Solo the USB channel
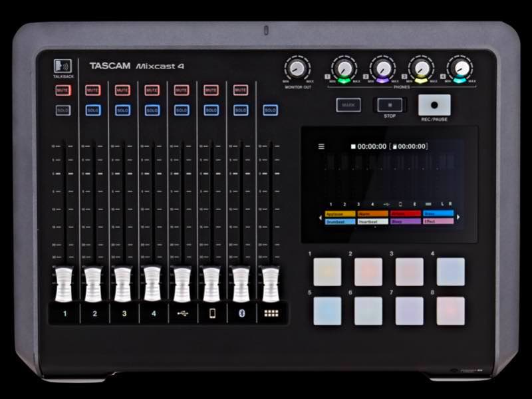Screen dimensions: 532x399 click(182, 110)
